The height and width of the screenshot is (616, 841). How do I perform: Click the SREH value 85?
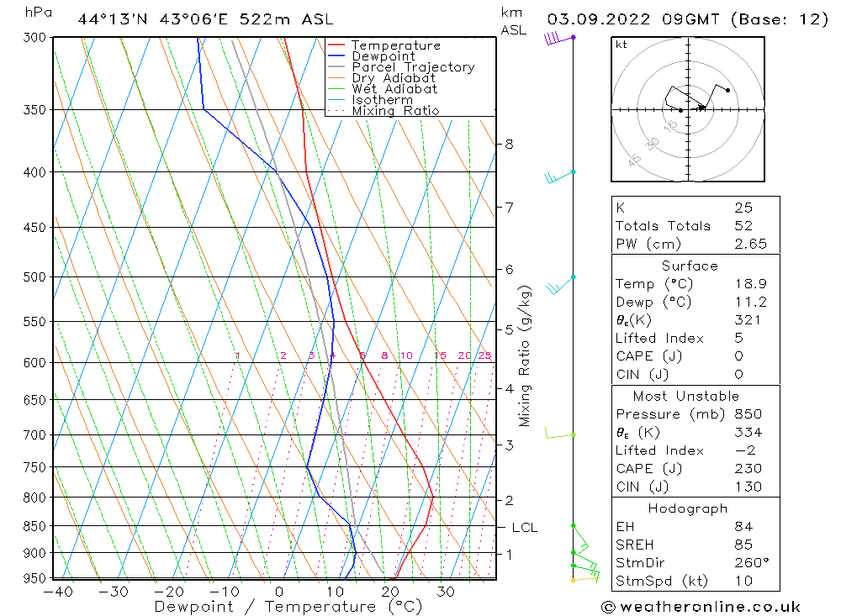(x=743, y=545)
